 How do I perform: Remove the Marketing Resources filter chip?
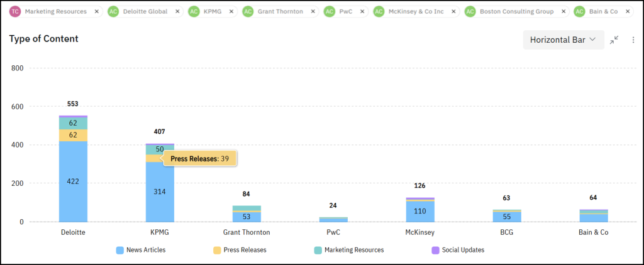tap(96, 11)
